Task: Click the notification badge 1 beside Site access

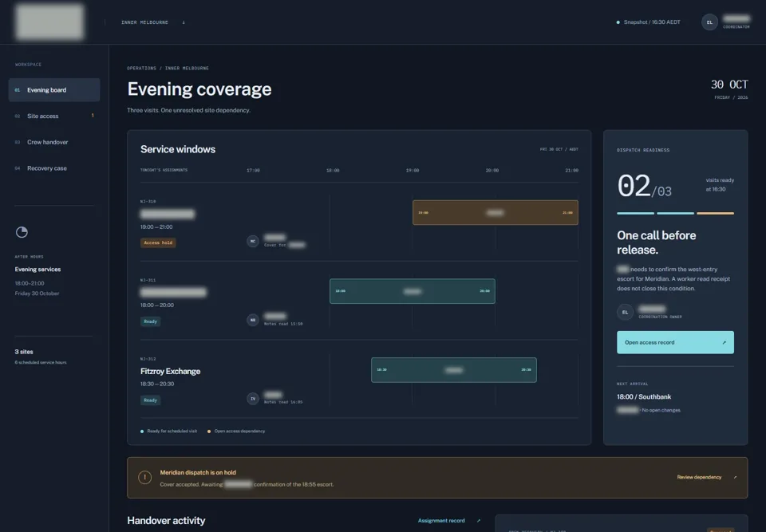Action: 93,116
